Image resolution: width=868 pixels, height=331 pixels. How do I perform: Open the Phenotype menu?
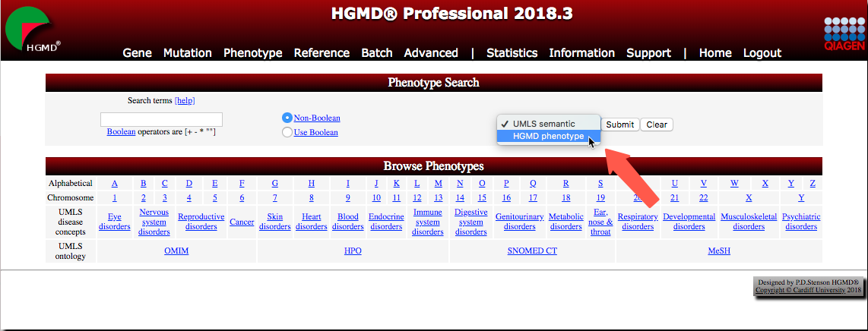[253, 53]
